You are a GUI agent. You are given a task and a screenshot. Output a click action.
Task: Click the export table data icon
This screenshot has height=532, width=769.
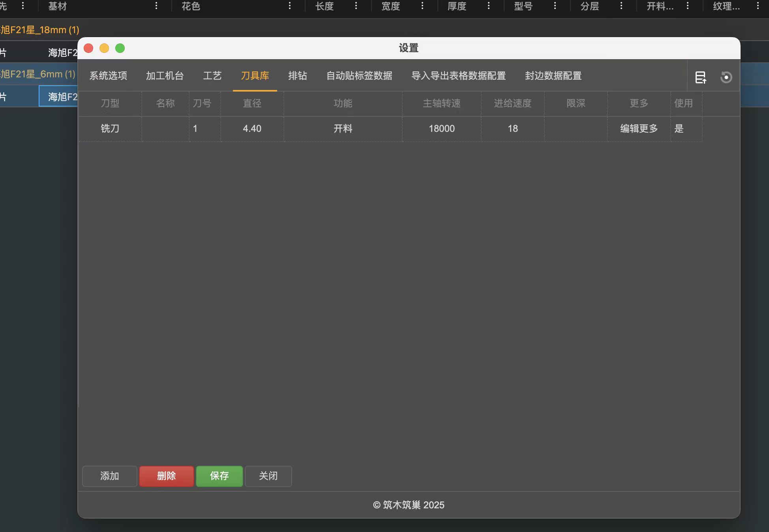pyautogui.click(x=701, y=77)
